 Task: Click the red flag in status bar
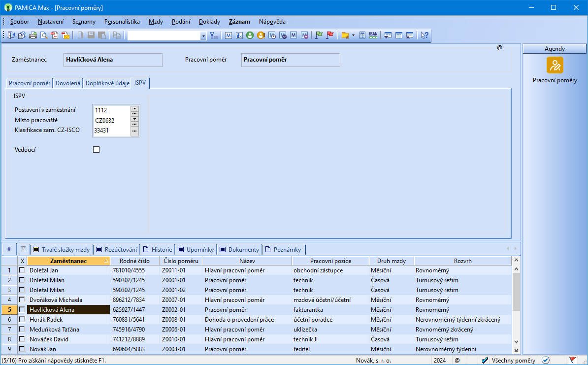click(572, 360)
